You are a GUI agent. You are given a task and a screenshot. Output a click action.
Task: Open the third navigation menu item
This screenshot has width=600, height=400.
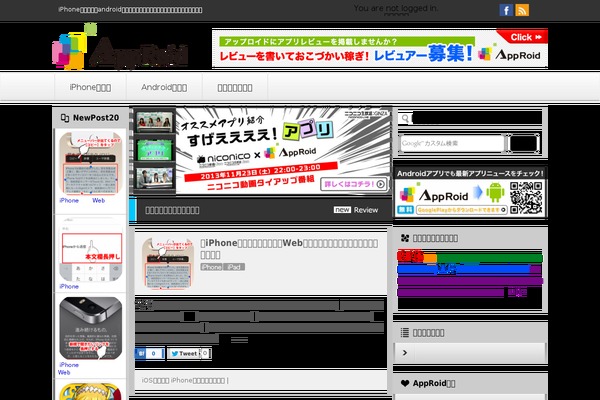tap(235, 88)
